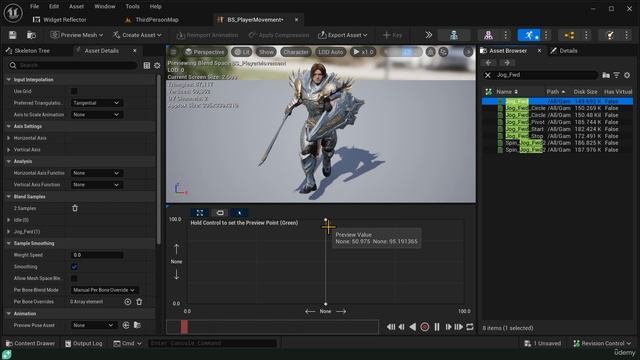Add element to Per Bone Overrides array
This screenshot has height=360, width=640.
[x=128, y=302]
